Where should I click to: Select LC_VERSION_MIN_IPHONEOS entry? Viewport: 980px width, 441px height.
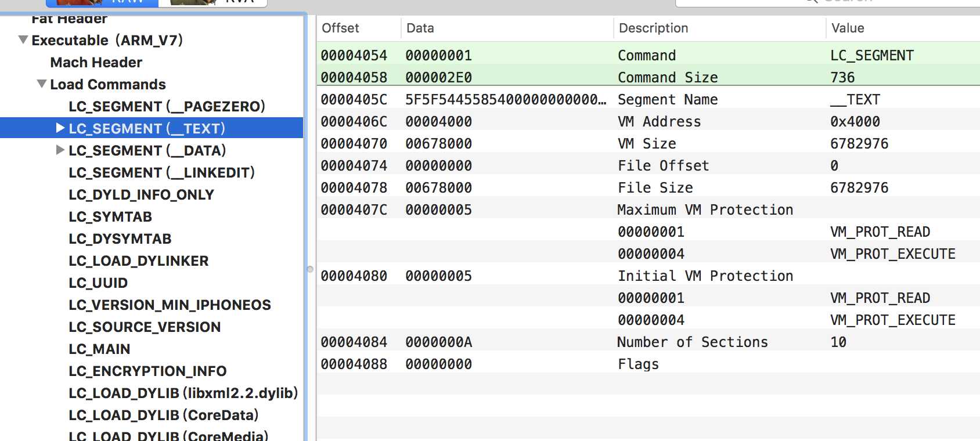(x=170, y=305)
